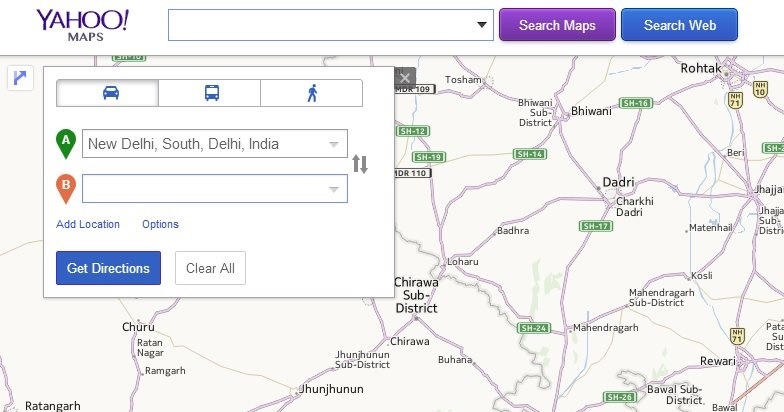The height and width of the screenshot is (412, 784).
Task: Expand the destination B dropdown arrow
Action: click(334, 189)
